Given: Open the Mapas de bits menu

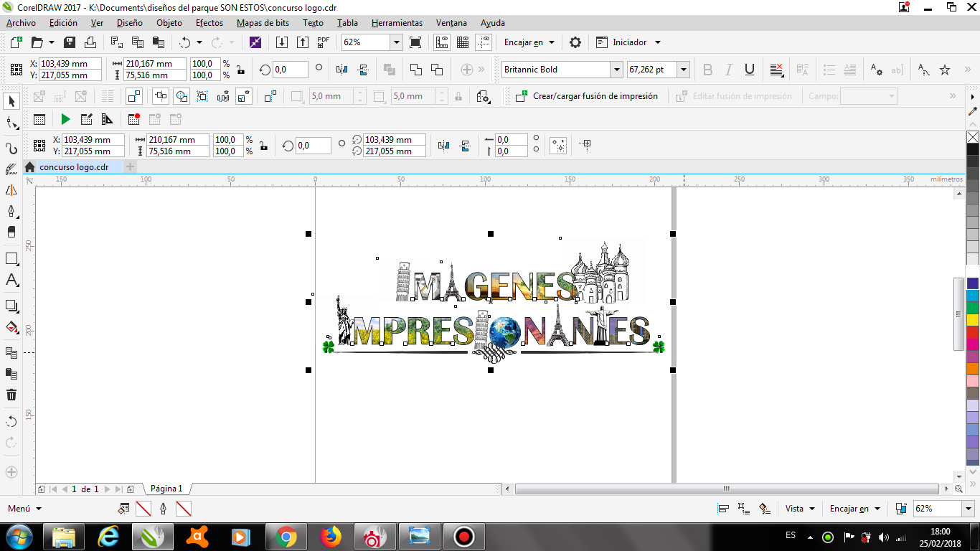Looking at the screenshot, I should (263, 23).
